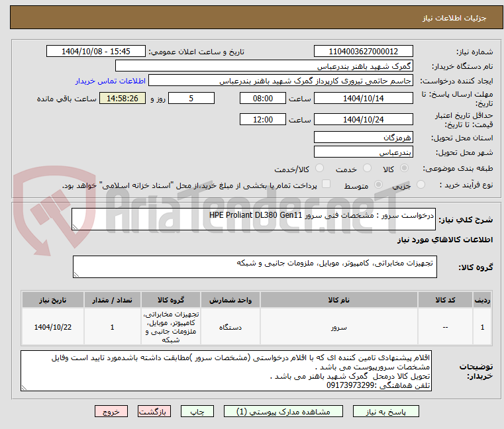Click the response deadline date 1404/10/14 field

[x=363, y=98]
